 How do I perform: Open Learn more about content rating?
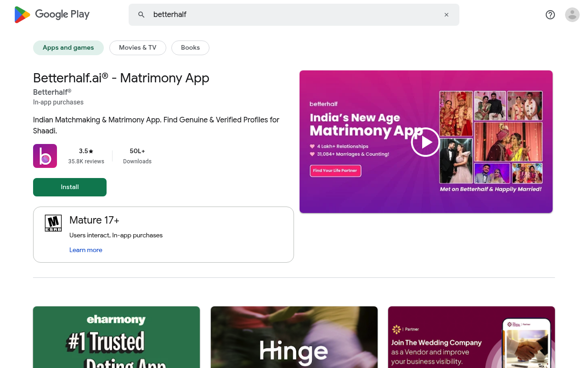86,250
